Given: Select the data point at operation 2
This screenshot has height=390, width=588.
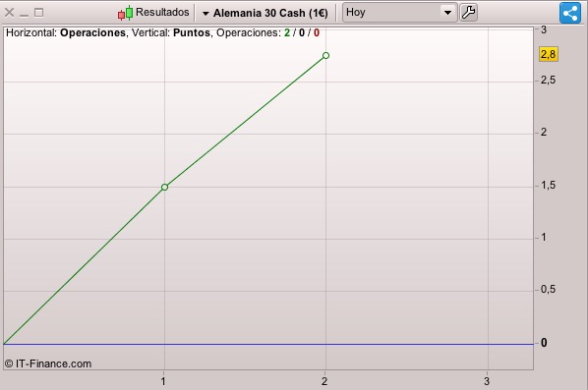Looking at the screenshot, I should click(325, 55).
